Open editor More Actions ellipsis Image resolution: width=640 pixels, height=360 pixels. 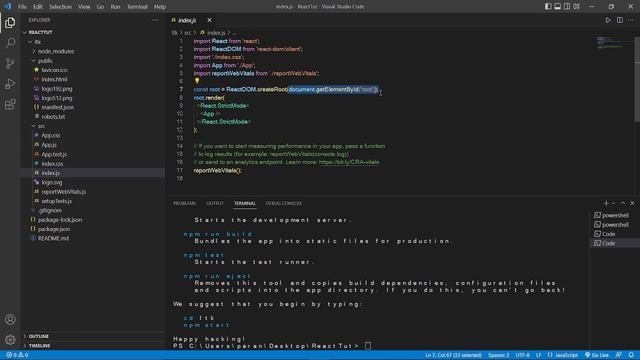(x=631, y=20)
